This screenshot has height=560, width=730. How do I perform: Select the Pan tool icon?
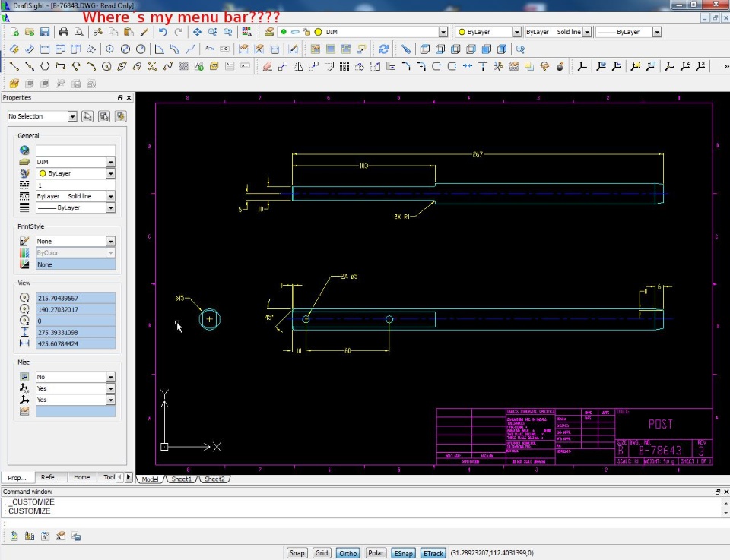point(197,32)
